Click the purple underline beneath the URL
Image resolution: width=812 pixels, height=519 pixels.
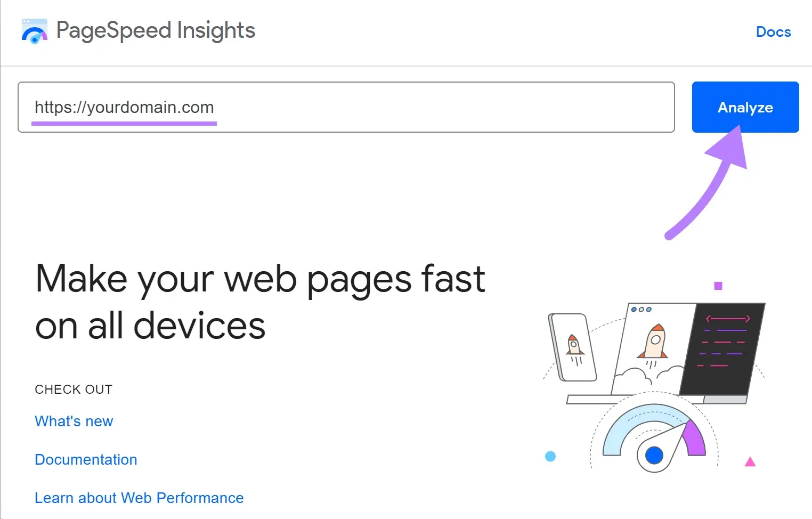click(124, 124)
